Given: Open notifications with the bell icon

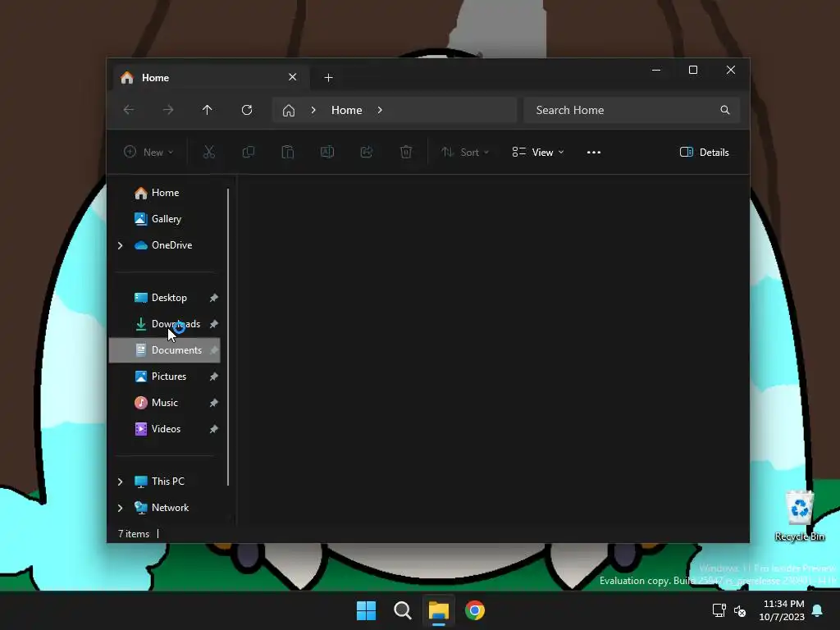Looking at the screenshot, I should (818, 610).
